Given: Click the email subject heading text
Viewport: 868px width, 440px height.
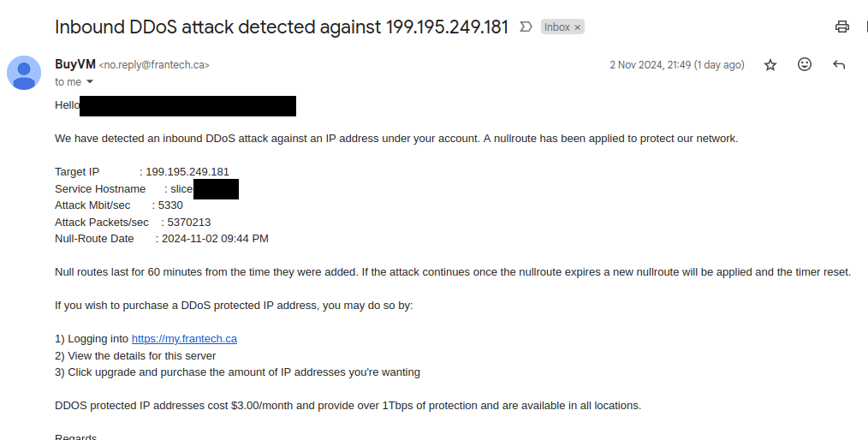Looking at the screenshot, I should 282,27.
